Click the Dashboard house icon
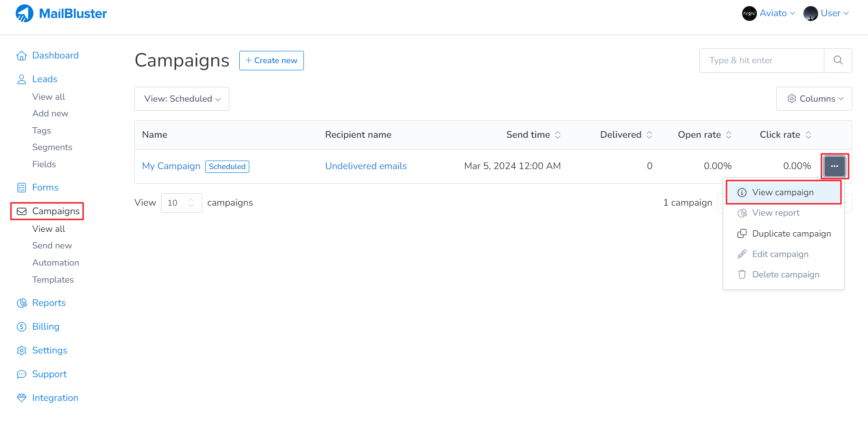This screenshot has width=868, height=437. [21, 56]
